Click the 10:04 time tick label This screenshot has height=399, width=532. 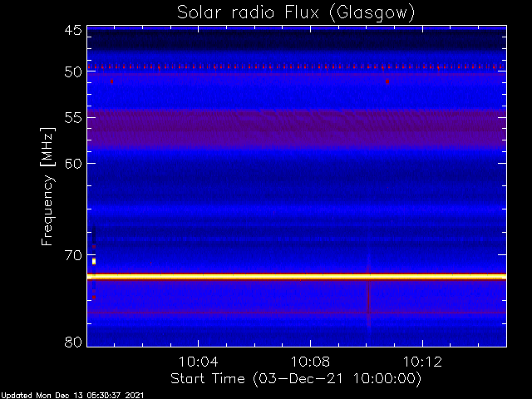pyautogui.click(x=198, y=362)
